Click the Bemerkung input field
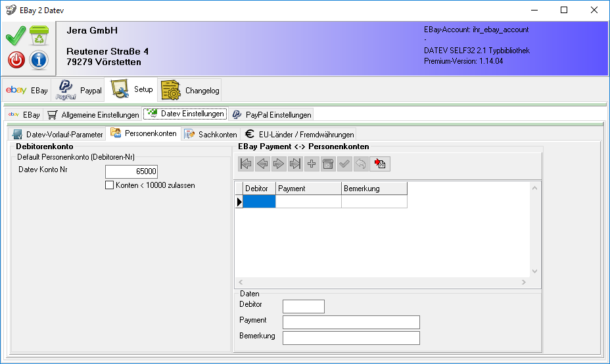 tap(350, 338)
